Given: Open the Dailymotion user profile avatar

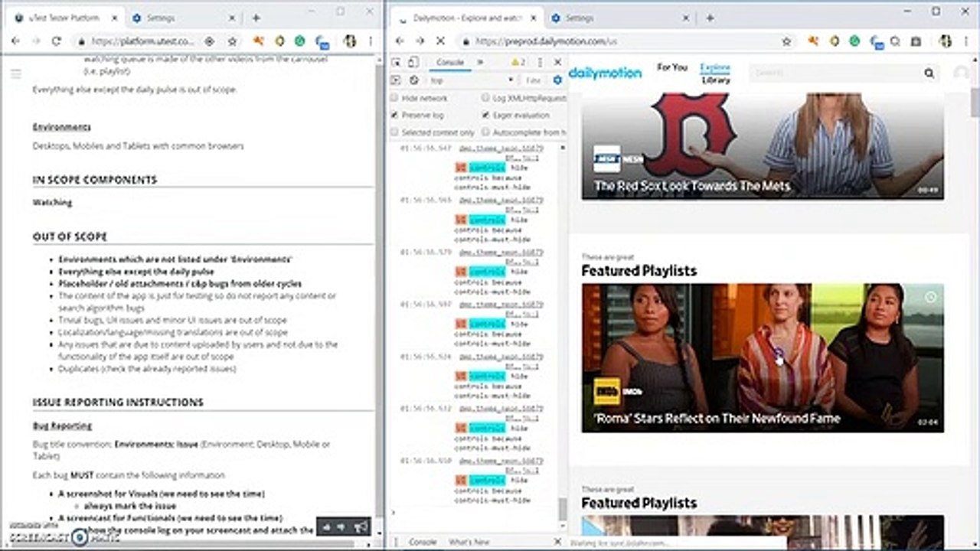Looking at the screenshot, I should [x=961, y=73].
